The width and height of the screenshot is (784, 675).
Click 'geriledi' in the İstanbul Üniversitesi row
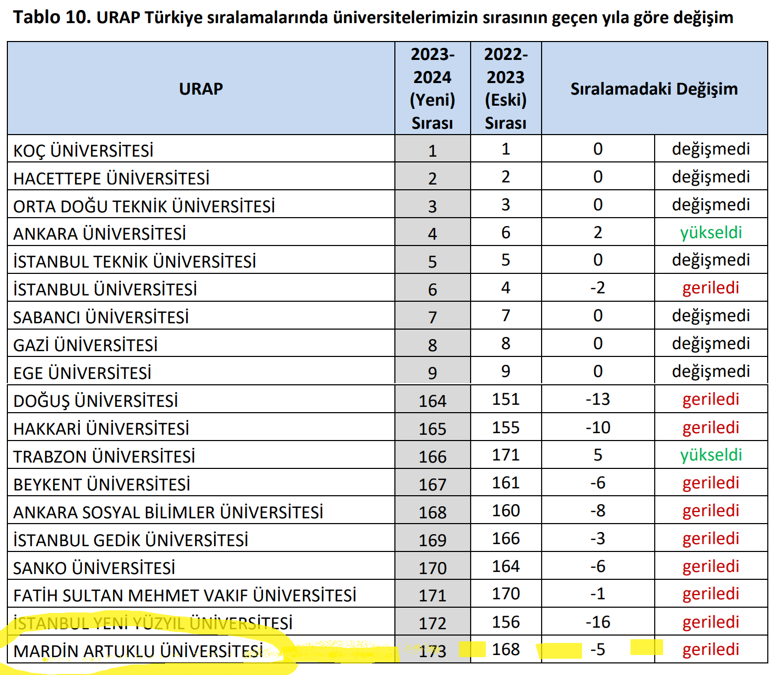click(x=711, y=288)
